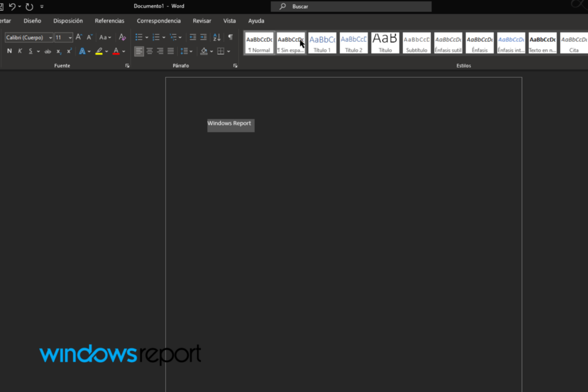Apply the Título style

[385, 43]
